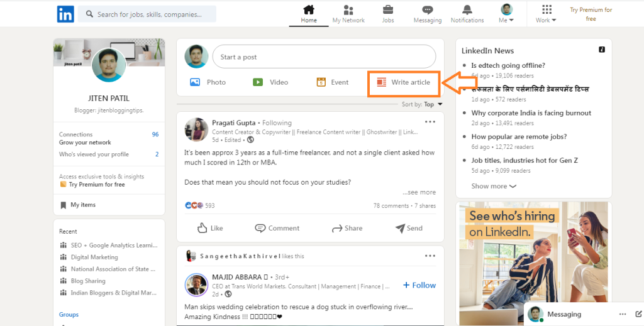Image resolution: width=644 pixels, height=326 pixels.
Task: Click LinkedIn News info icon
Action: (x=602, y=50)
